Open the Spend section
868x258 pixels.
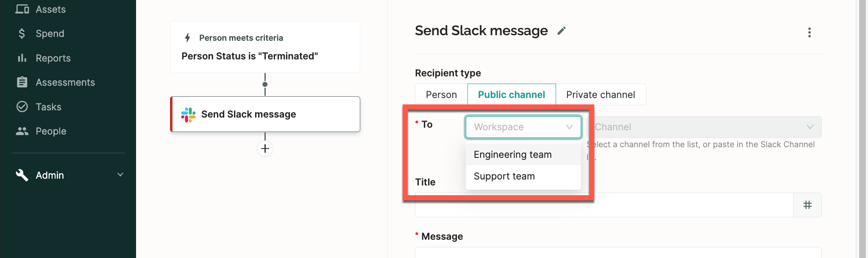coord(50,34)
